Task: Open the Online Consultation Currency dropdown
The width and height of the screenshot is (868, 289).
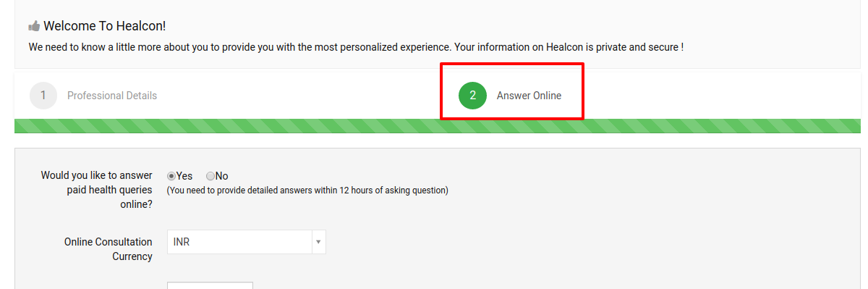Action: (x=247, y=242)
